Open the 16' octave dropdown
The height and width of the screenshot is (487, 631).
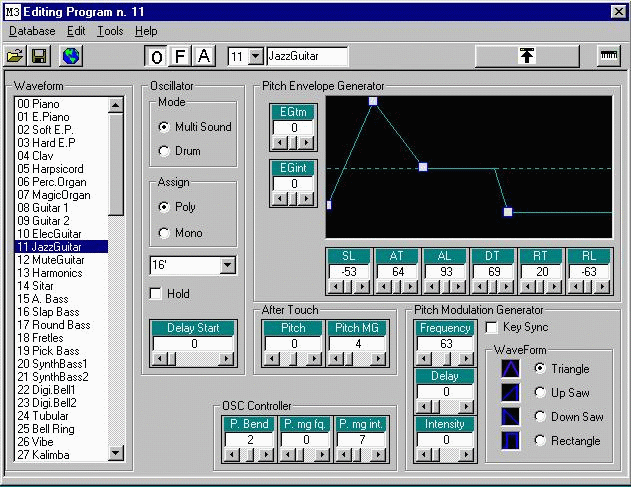227,265
